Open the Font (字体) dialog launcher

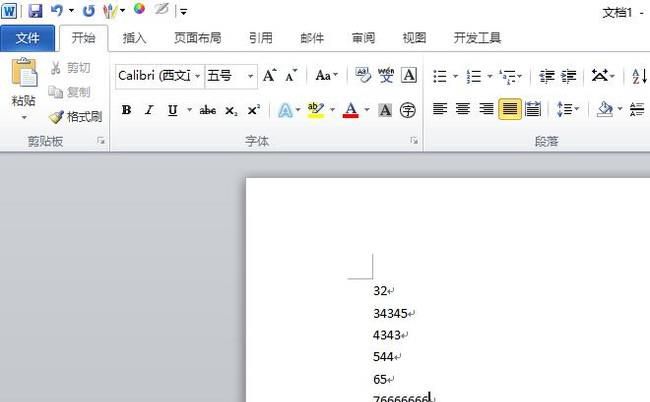point(414,142)
